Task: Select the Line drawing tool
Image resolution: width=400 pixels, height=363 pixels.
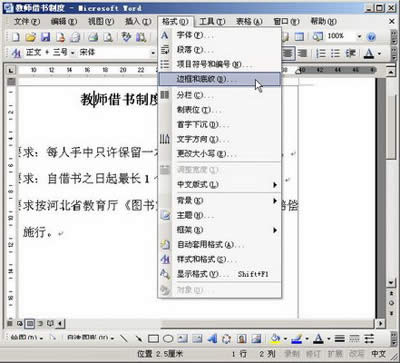Action: tap(124, 339)
